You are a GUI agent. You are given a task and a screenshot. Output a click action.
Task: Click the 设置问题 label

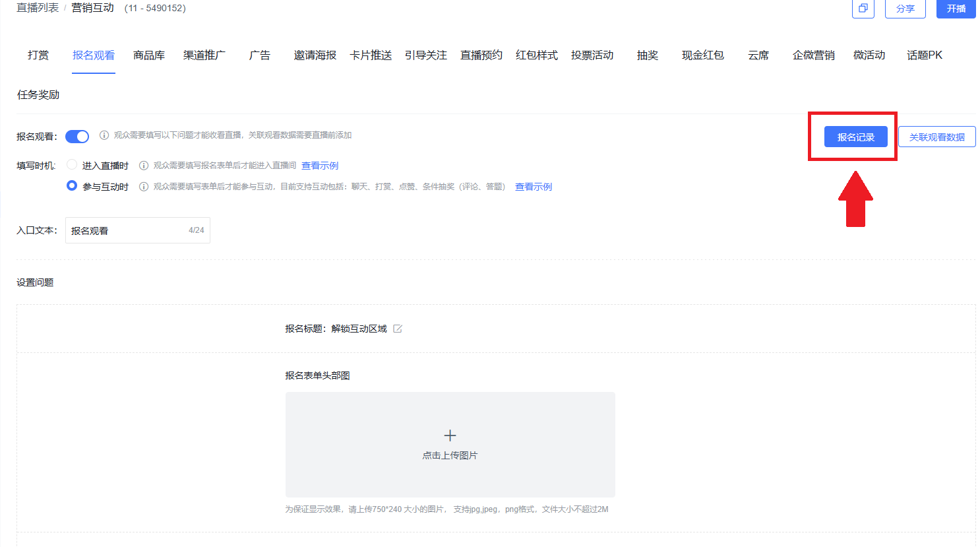coord(35,282)
